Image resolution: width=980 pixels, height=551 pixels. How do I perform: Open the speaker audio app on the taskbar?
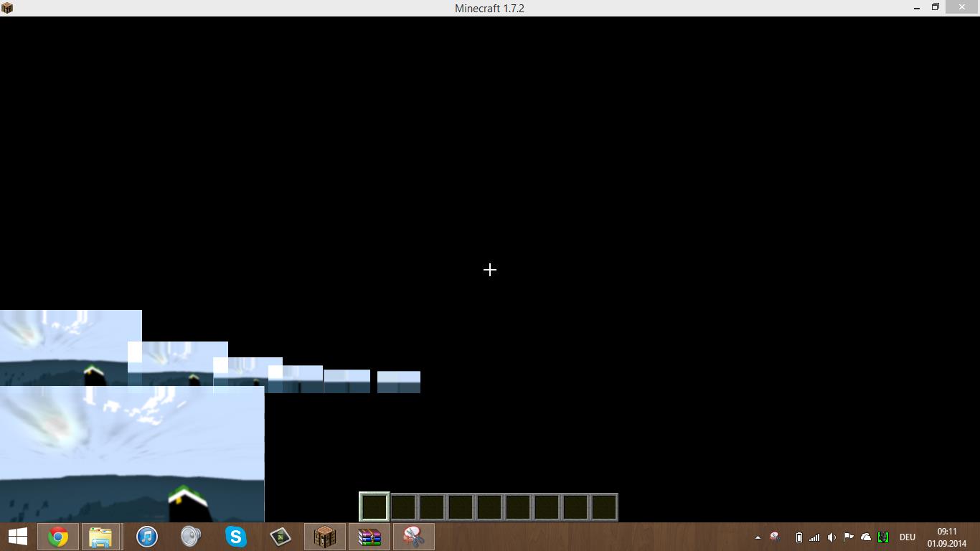190,536
